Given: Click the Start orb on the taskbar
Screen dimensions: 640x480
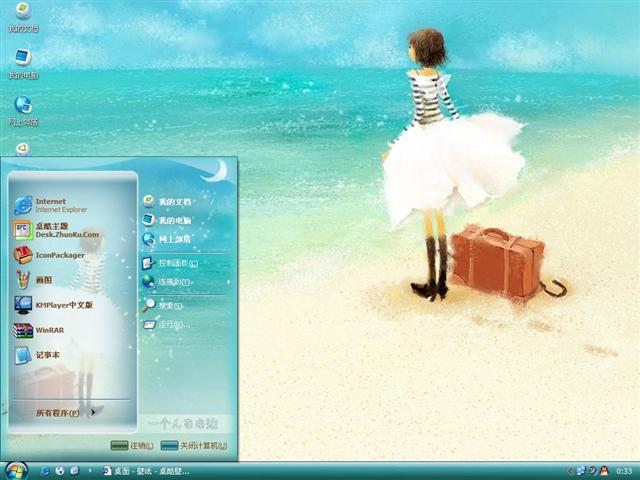Looking at the screenshot, I should [x=16, y=471].
